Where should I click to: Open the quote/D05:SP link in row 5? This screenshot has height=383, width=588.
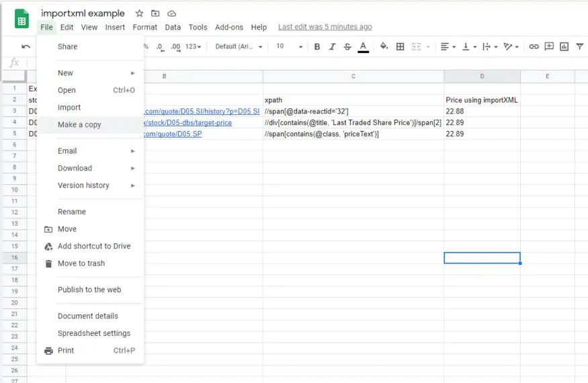point(173,134)
